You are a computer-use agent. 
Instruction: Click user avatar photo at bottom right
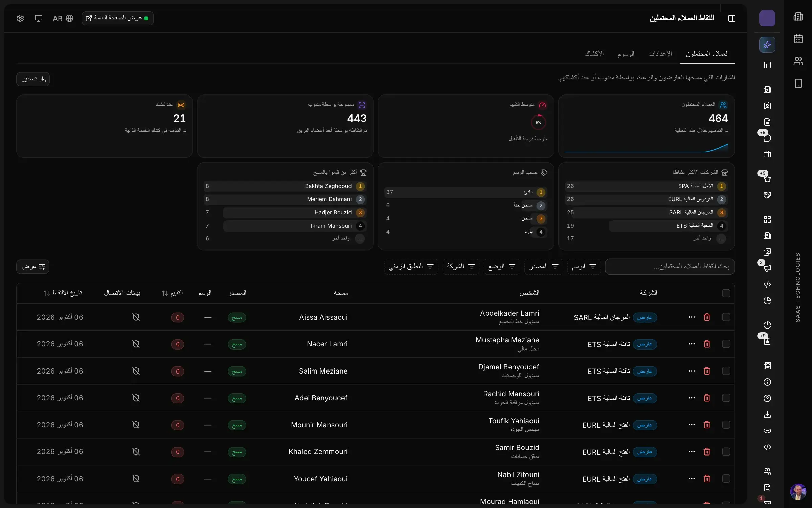[798, 492]
